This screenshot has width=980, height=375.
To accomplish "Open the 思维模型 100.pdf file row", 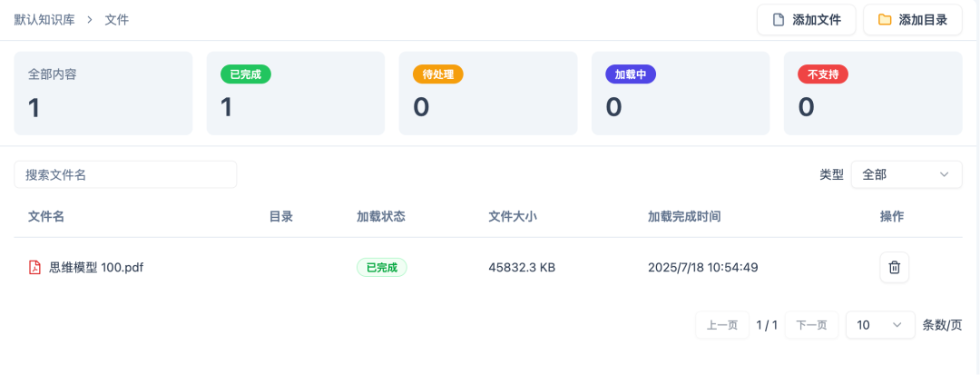I will 488,268.
